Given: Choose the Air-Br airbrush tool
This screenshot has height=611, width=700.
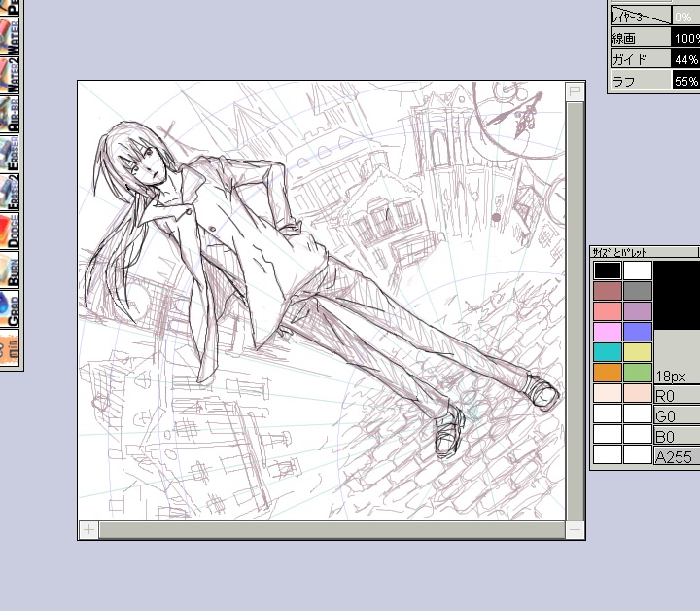Looking at the screenshot, I should click(10, 114).
